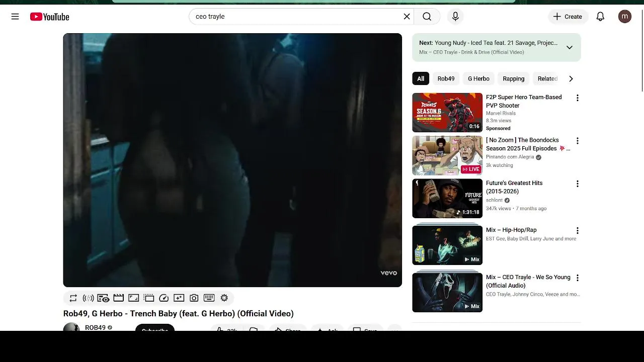The height and width of the screenshot is (362, 644).
Task: Open the Mix – Hip-Hop/Rap thumbnail
Action: coord(447,245)
